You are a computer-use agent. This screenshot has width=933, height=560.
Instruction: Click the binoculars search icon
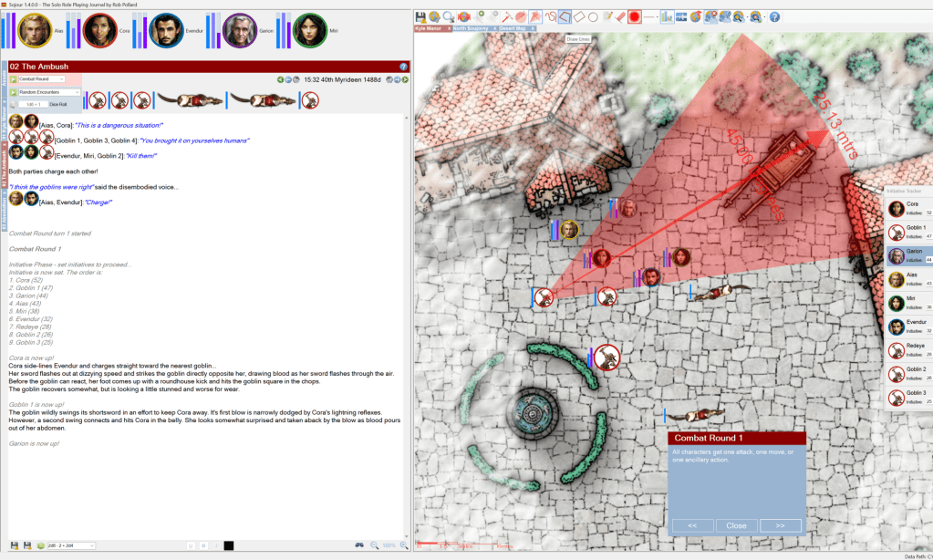[x=359, y=545]
